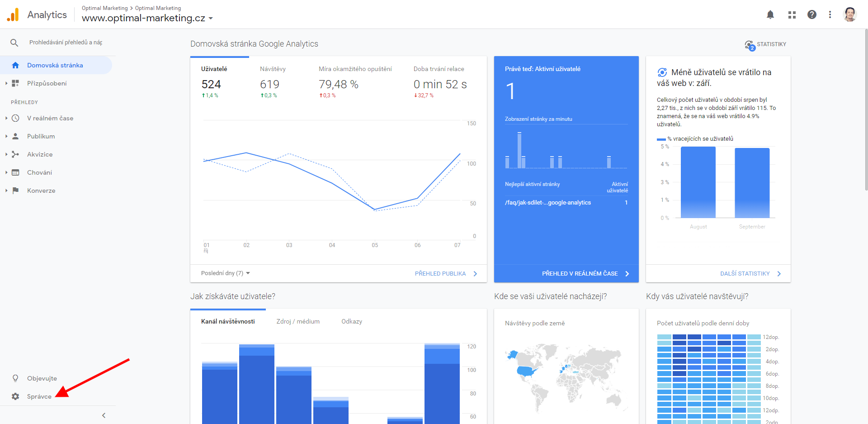Click the 619 visits value
Image resolution: width=868 pixels, height=424 pixels.
coord(269,84)
